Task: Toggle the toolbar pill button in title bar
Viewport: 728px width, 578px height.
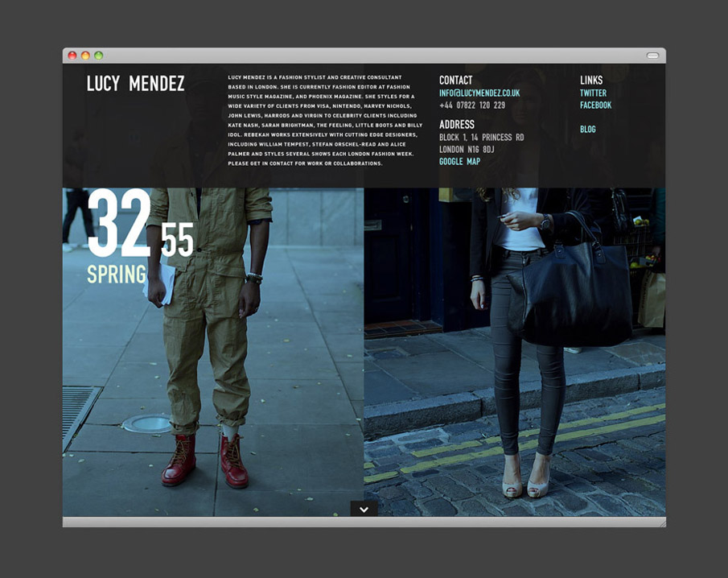Action: tap(652, 56)
